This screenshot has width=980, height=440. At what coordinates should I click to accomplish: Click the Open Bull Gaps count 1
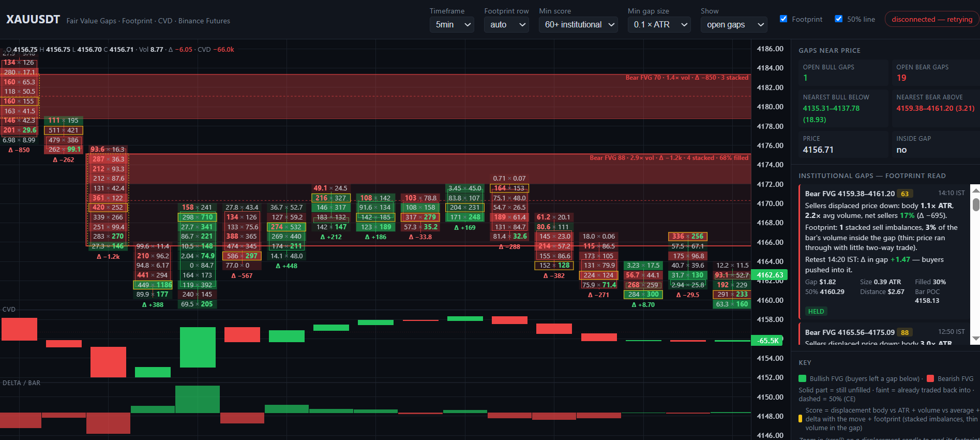pos(805,78)
